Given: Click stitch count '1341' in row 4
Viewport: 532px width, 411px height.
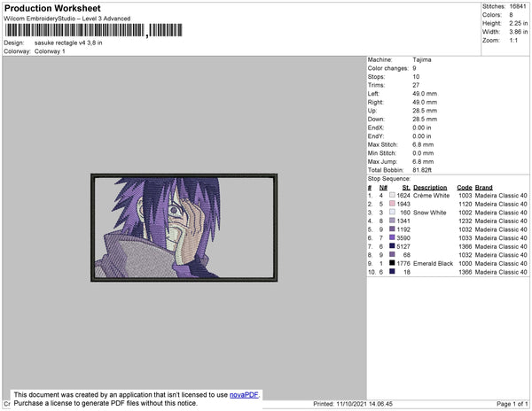Looking at the screenshot, I should pos(403,221).
